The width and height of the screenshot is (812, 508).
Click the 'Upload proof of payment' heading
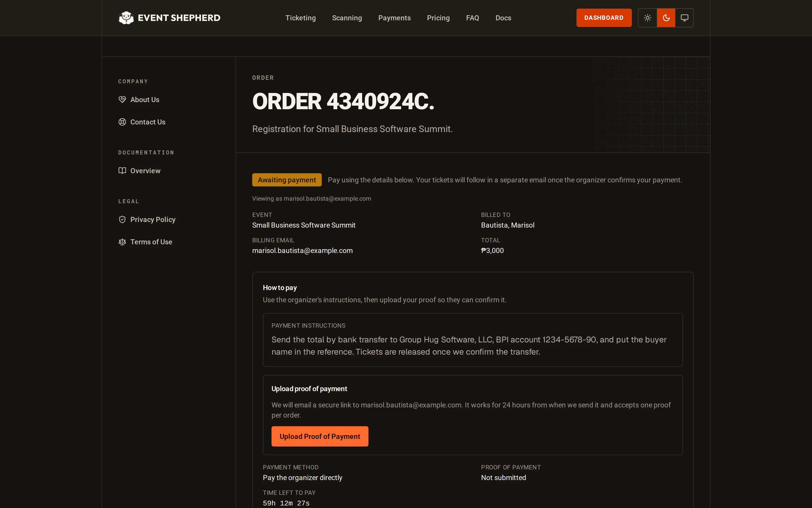pos(309,389)
